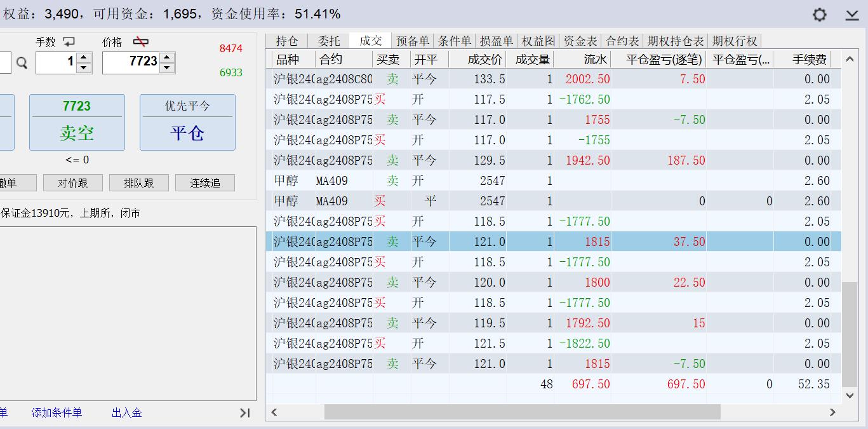Sort by the 成交价 column header

[x=477, y=59]
